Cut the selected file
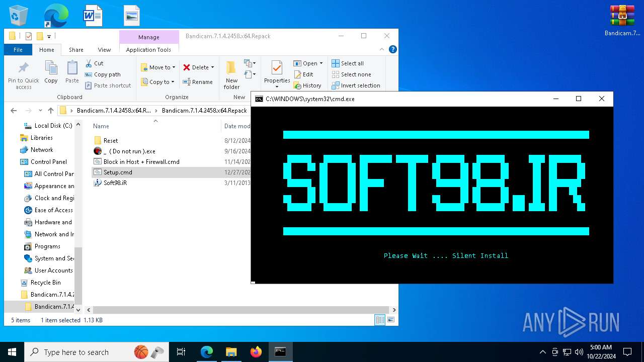 [94, 63]
